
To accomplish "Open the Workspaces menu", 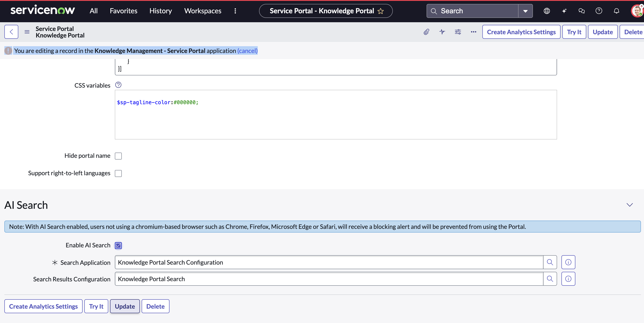I will (202, 11).
